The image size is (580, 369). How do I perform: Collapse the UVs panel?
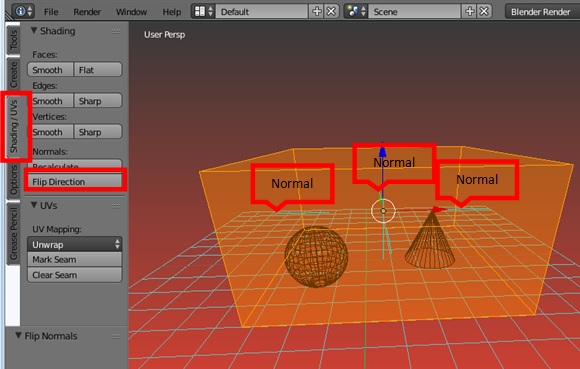[34, 205]
